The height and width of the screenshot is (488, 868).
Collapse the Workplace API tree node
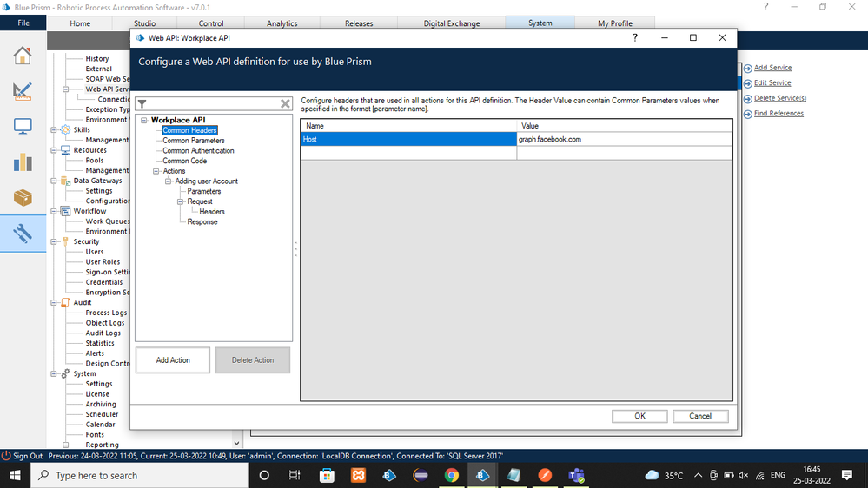click(144, 121)
